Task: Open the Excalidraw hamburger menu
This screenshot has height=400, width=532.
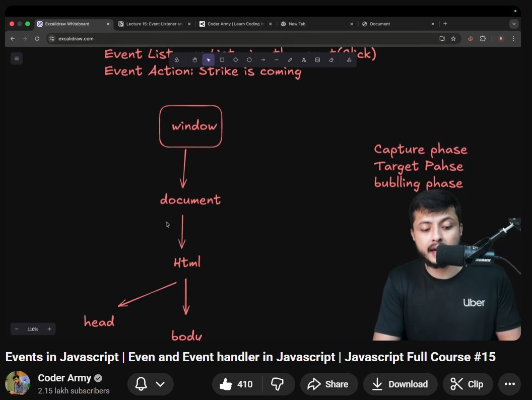Action: click(x=17, y=58)
